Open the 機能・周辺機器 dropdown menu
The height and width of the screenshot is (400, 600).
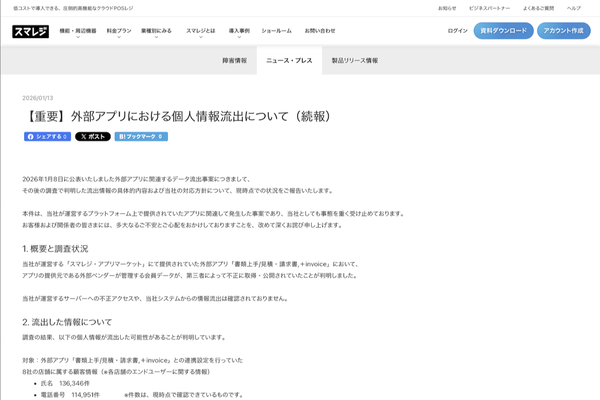click(78, 31)
